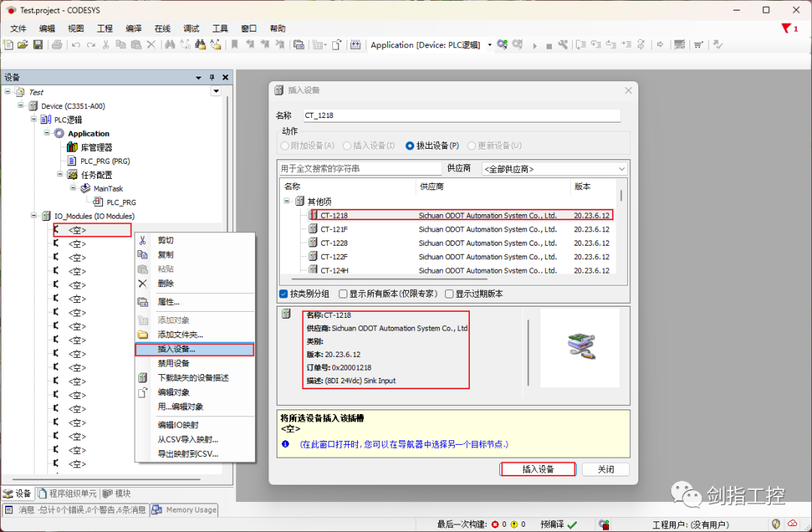Open the 编译 menu

pyautogui.click(x=134, y=29)
